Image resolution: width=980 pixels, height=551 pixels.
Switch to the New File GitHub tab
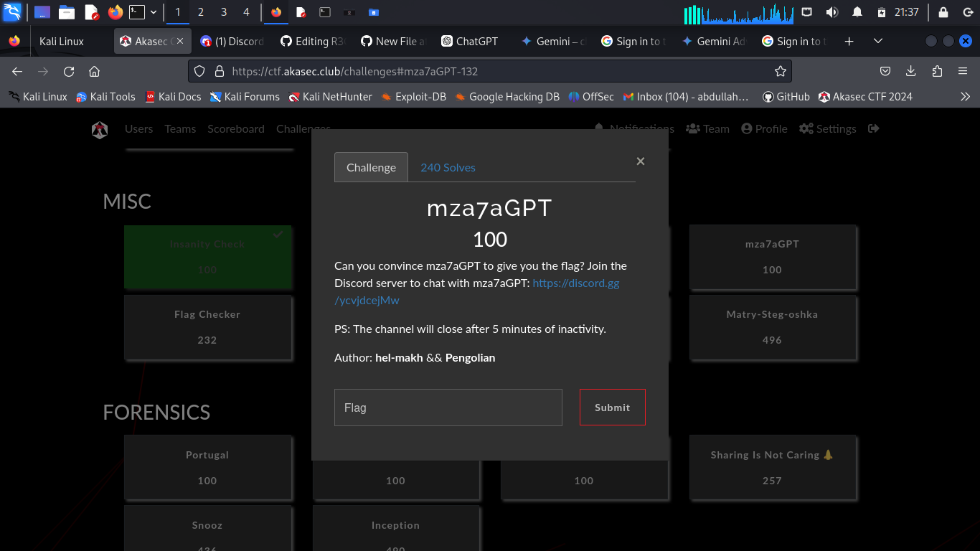[393, 42]
